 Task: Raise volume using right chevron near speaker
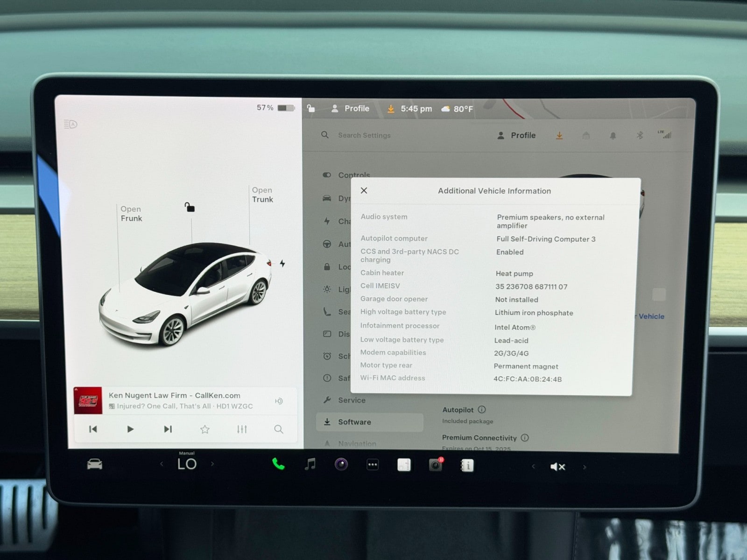tap(585, 467)
